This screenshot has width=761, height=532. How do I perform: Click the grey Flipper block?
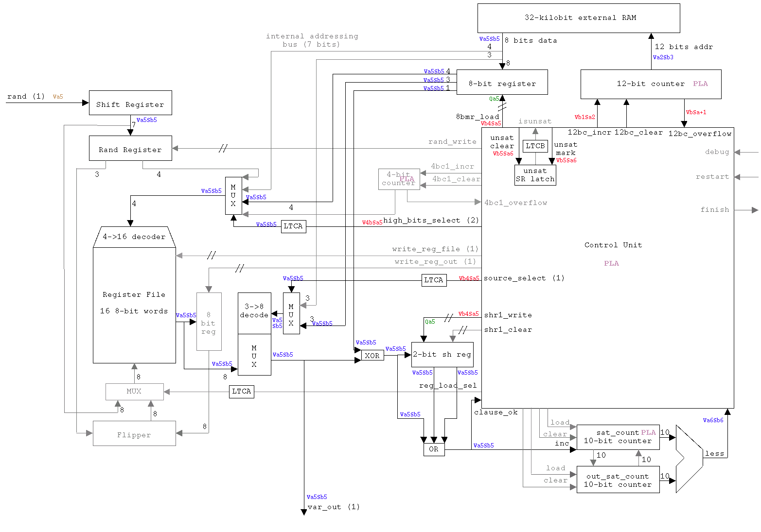coord(134,434)
